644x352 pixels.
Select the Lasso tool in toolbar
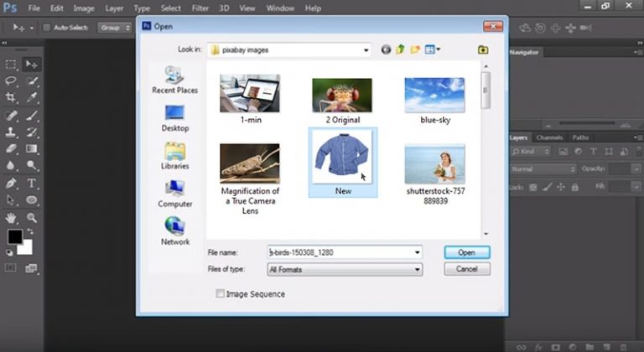coord(12,81)
